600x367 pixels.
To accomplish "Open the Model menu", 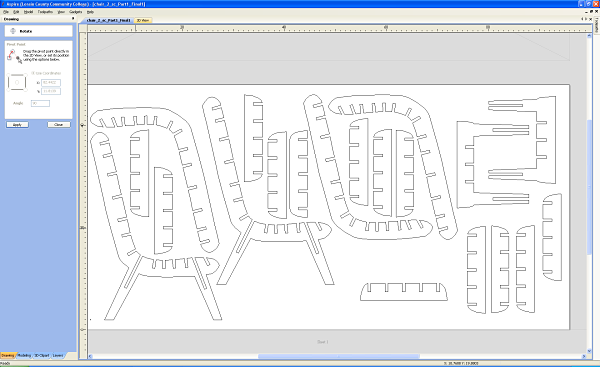I will click(28, 12).
